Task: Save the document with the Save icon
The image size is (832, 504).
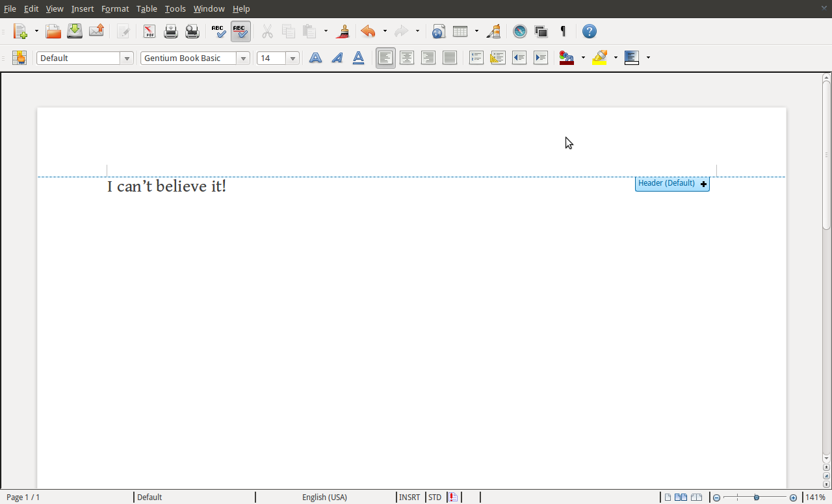Action: point(75,31)
